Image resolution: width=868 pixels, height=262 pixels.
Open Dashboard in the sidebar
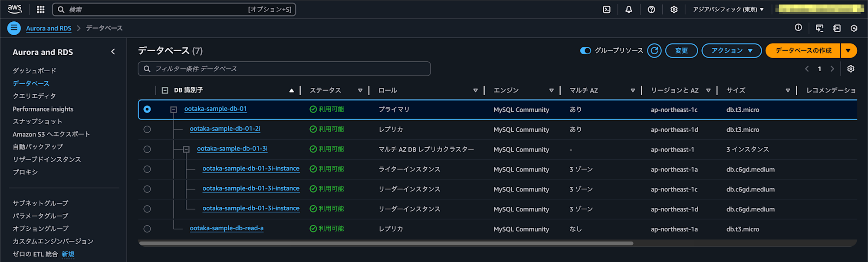34,70
